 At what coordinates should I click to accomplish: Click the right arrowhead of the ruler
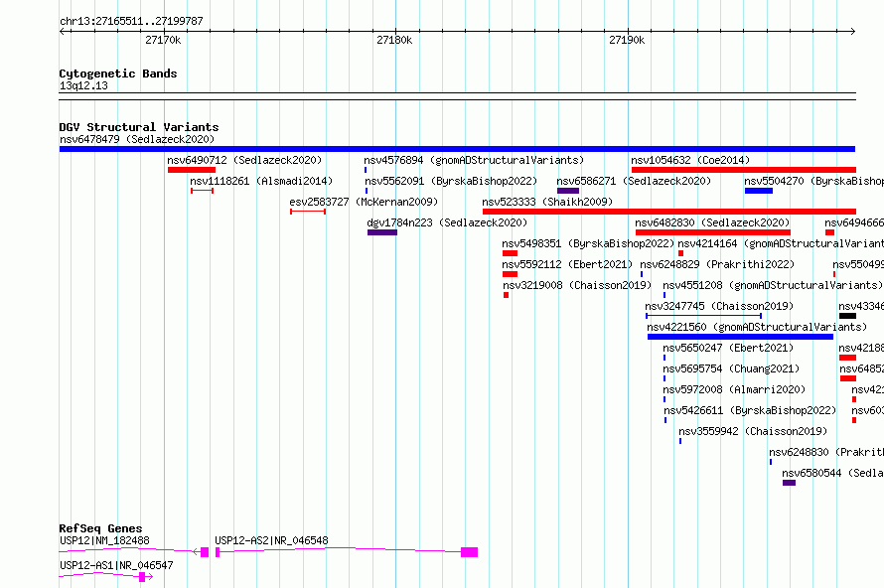point(853,32)
